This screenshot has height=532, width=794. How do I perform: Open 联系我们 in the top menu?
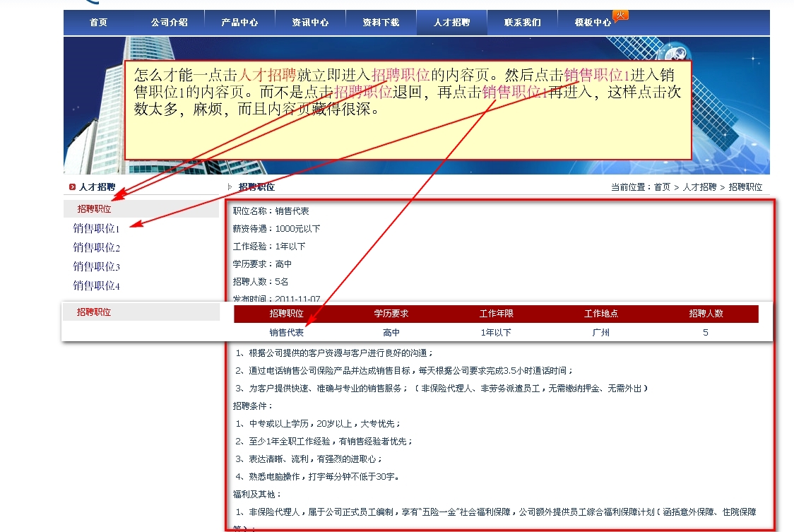[x=522, y=23]
